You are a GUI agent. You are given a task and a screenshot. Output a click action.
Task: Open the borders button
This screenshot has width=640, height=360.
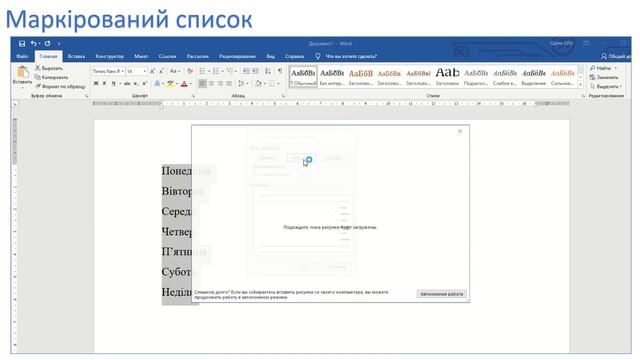tap(272, 84)
